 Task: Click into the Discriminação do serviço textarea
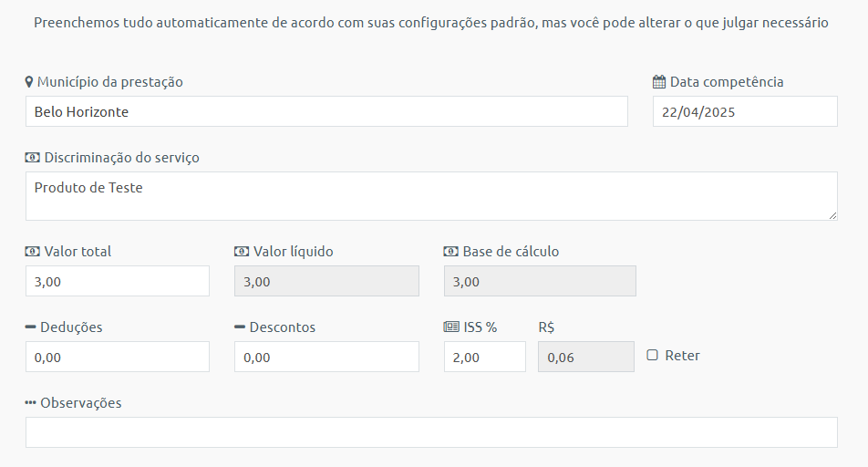[431, 196]
